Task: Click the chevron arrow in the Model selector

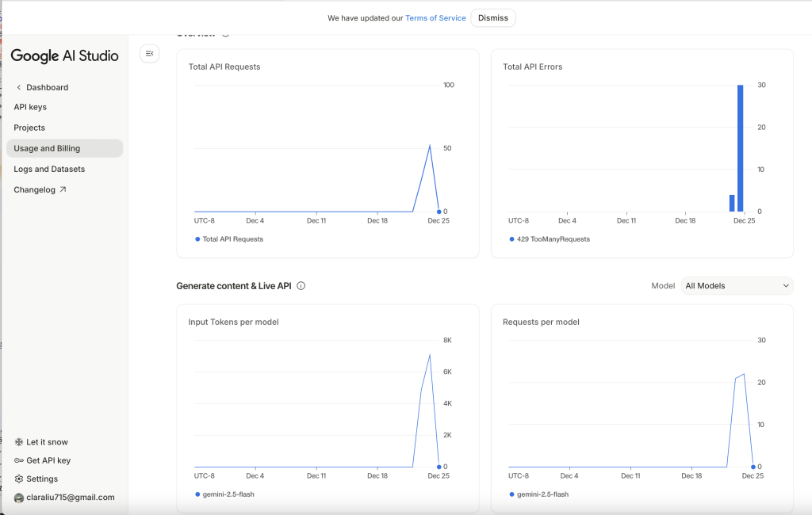Action: click(786, 286)
